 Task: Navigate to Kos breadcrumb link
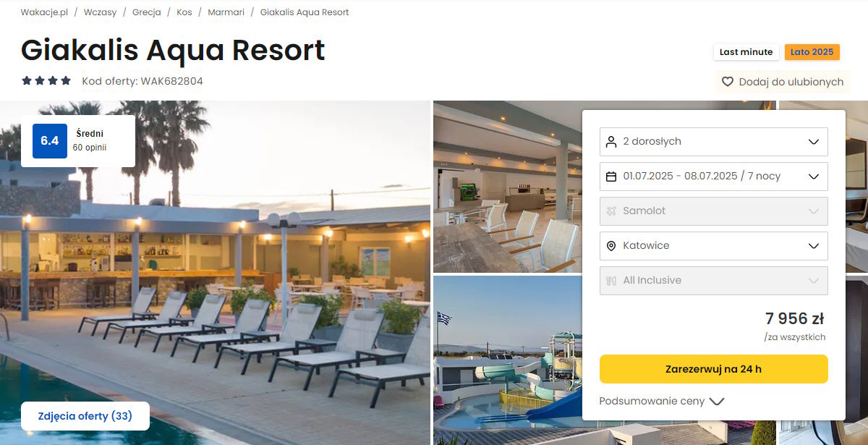coord(184,12)
